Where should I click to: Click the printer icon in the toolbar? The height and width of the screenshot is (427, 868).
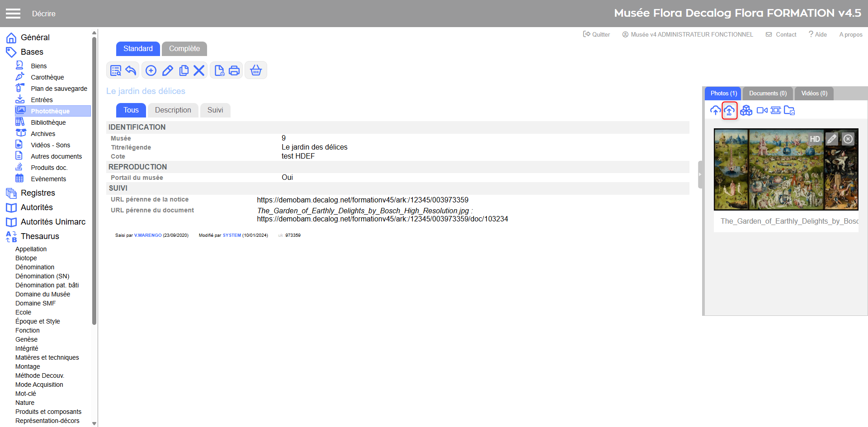(234, 70)
